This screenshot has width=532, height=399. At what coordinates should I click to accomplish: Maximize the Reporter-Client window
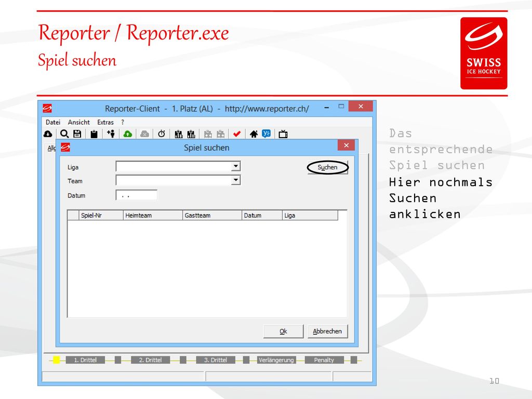tap(341, 107)
